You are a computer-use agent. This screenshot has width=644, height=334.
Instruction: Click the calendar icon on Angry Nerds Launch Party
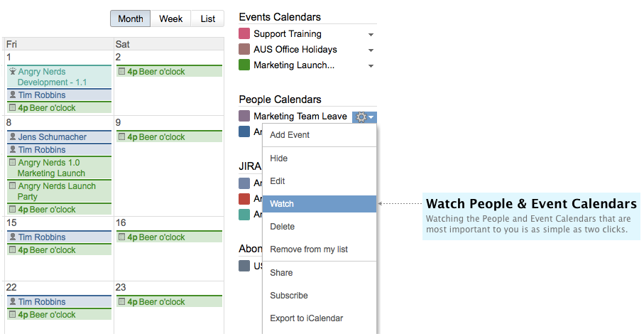click(12, 186)
